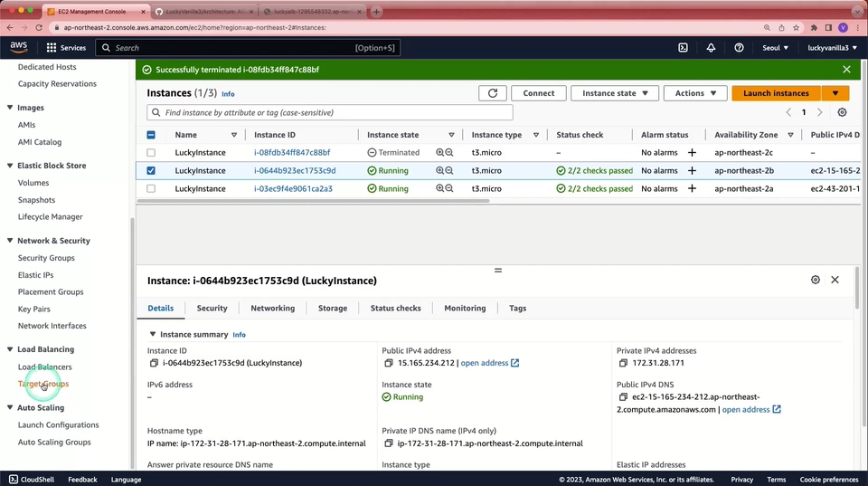The width and height of the screenshot is (868, 486).
Task: Dismiss the termination success banner
Action: pos(846,70)
